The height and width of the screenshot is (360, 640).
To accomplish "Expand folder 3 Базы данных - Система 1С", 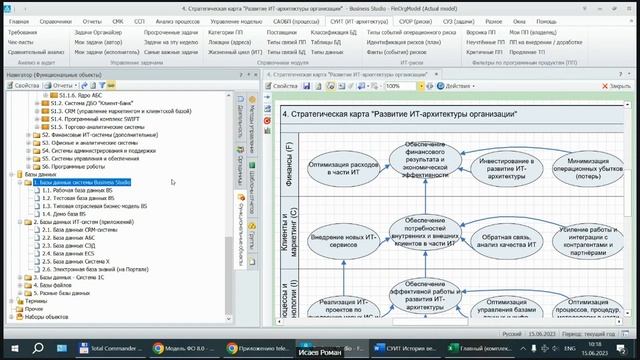I will coord(20,278).
